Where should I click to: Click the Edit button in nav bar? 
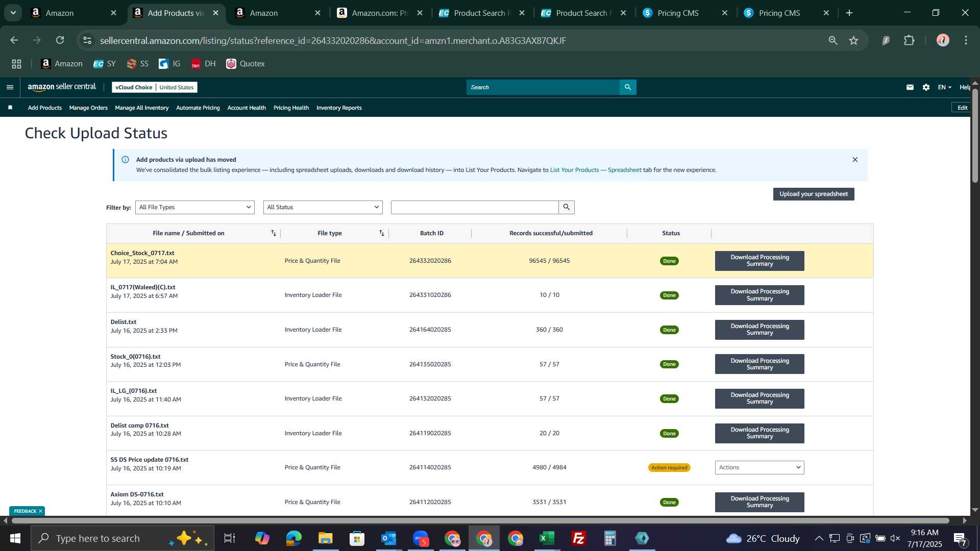[x=962, y=108]
